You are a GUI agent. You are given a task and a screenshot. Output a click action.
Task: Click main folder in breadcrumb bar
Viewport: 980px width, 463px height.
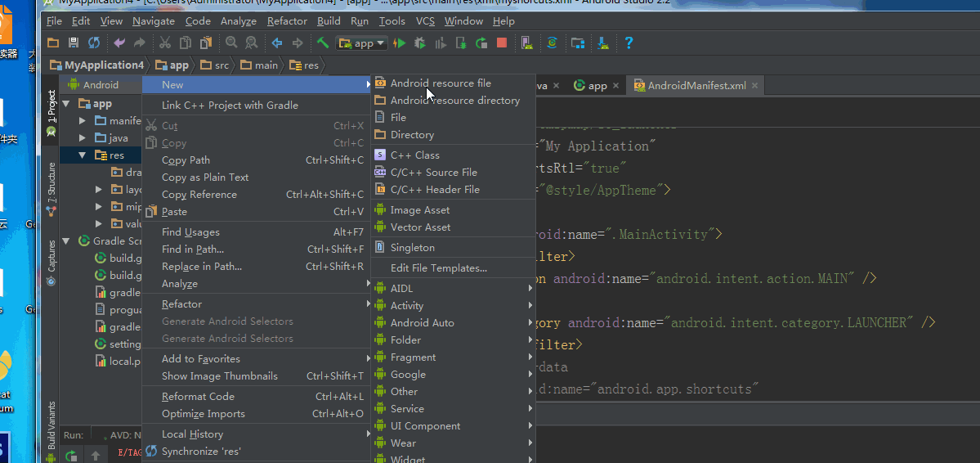(x=259, y=65)
